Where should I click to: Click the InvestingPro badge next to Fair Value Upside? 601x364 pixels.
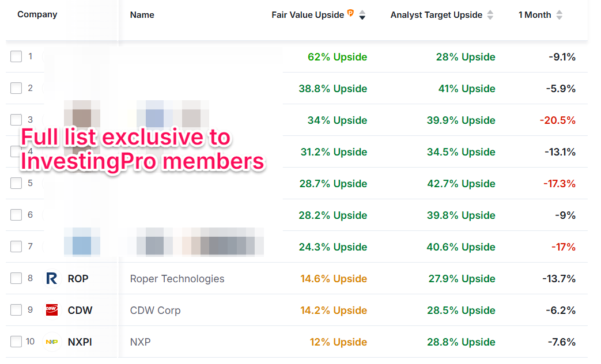click(350, 13)
